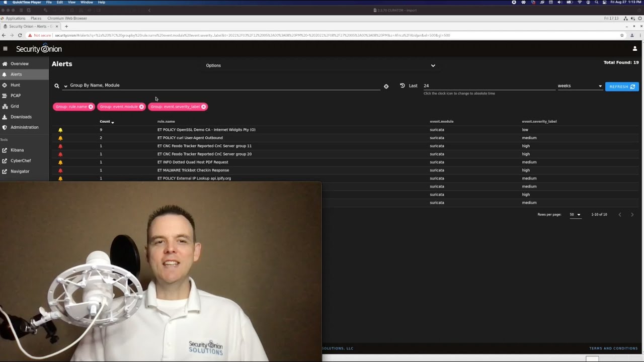Click the macOS Spotlight search icon
This screenshot has height=362, width=644.
coord(596,2)
